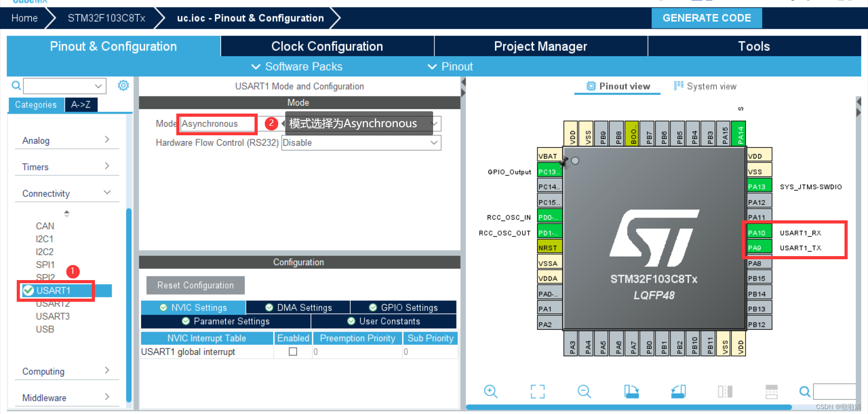Image resolution: width=868 pixels, height=414 pixels.
Task: Click the vertical split view icon
Action: [x=725, y=391]
